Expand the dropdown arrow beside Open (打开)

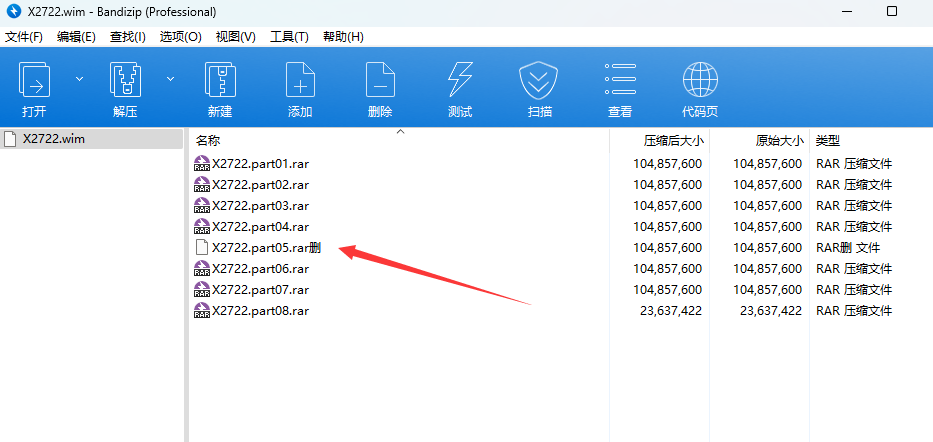coord(79,79)
